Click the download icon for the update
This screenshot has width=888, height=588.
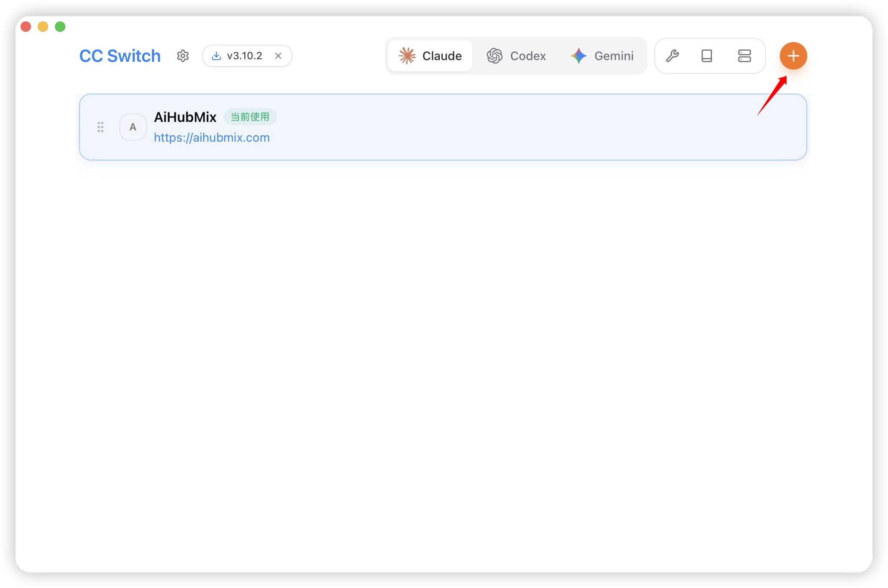[x=216, y=56]
